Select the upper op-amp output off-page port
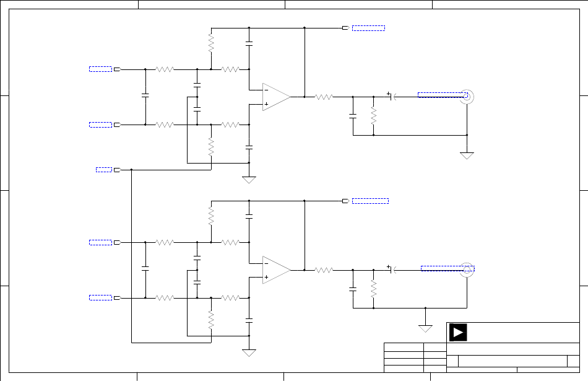Screen dimensions: 588x381 (x=346, y=28)
